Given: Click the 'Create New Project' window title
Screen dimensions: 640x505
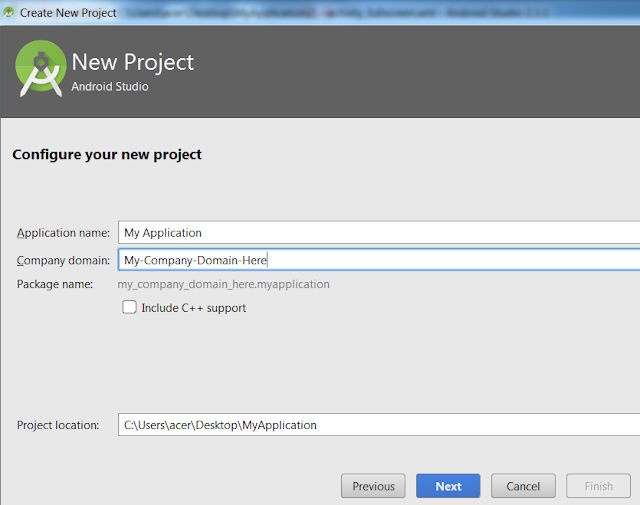Looking at the screenshot, I should pyautogui.click(x=68, y=13).
